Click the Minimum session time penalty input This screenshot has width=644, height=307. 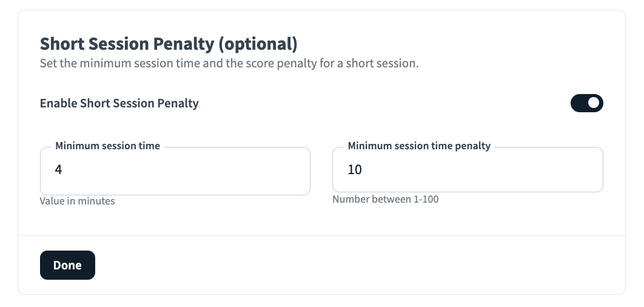tap(467, 170)
